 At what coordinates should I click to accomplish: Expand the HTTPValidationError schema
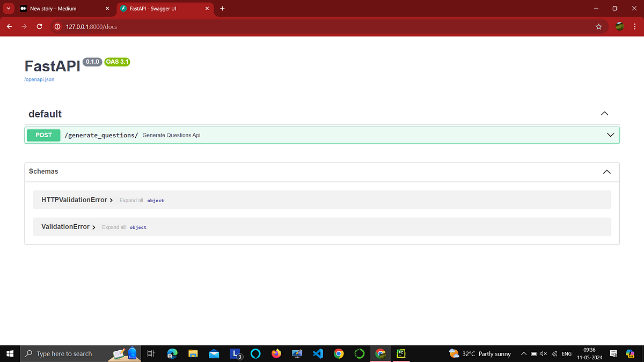click(76, 200)
